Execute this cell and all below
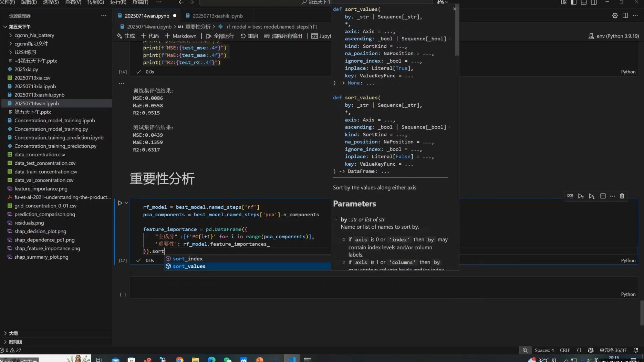This screenshot has height=362, width=644. click(x=592, y=196)
